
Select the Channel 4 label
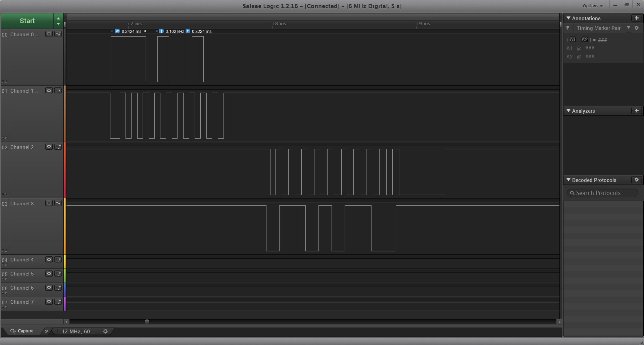pyautogui.click(x=22, y=259)
